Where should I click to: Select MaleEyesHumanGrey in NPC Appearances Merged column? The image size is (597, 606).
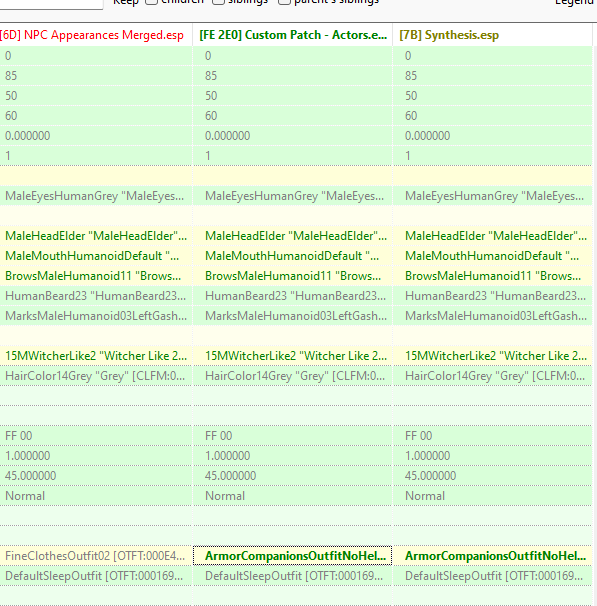click(96, 196)
